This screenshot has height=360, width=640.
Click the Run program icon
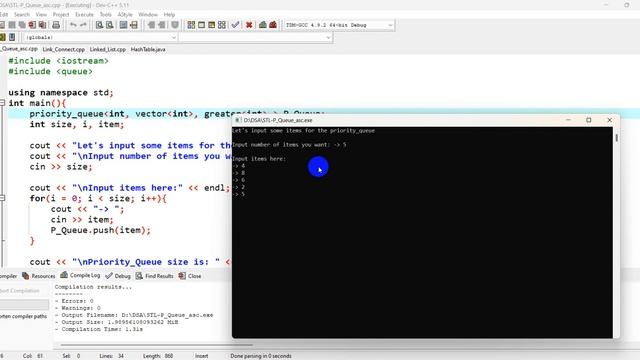201,25
